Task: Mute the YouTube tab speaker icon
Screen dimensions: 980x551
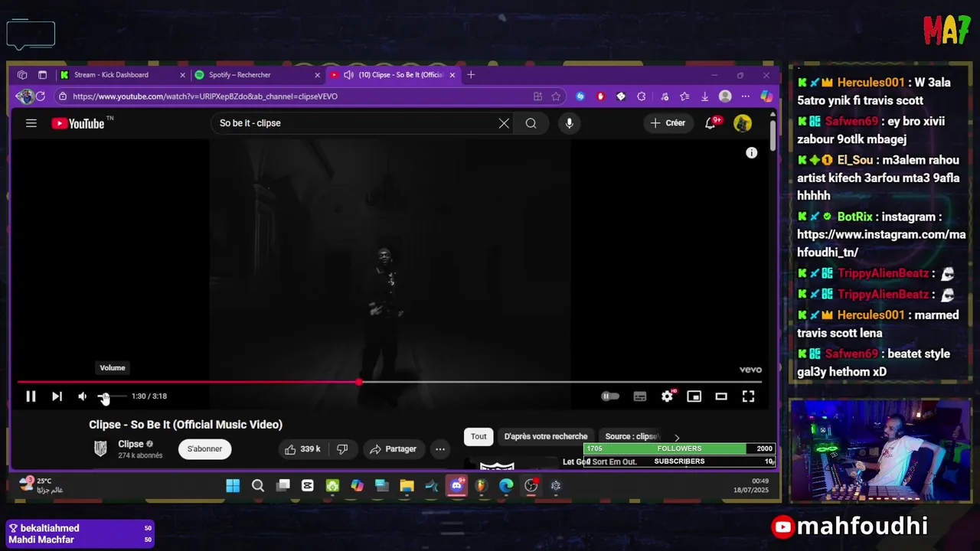Action: [348, 75]
